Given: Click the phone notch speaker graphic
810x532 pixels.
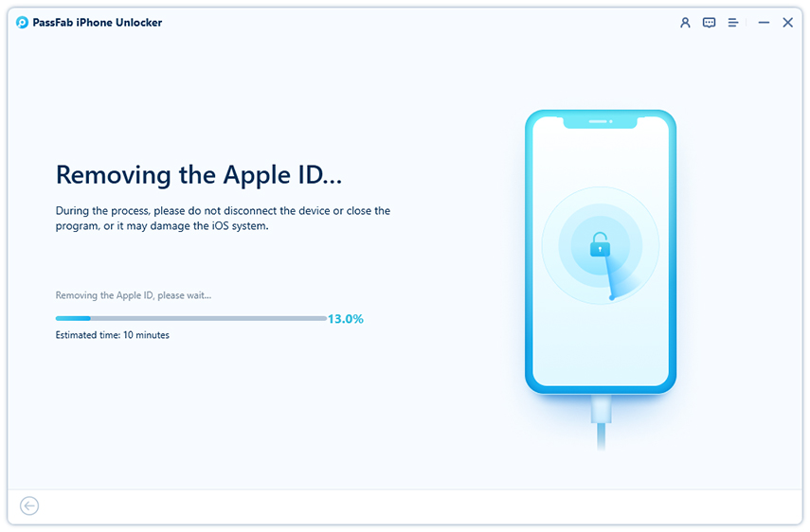Looking at the screenshot, I should pyautogui.click(x=599, y=121).
